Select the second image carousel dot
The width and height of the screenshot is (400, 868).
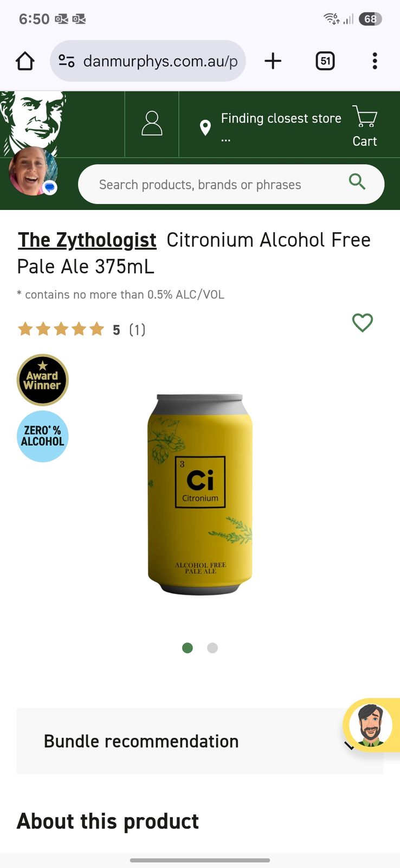tap(212, 648)
